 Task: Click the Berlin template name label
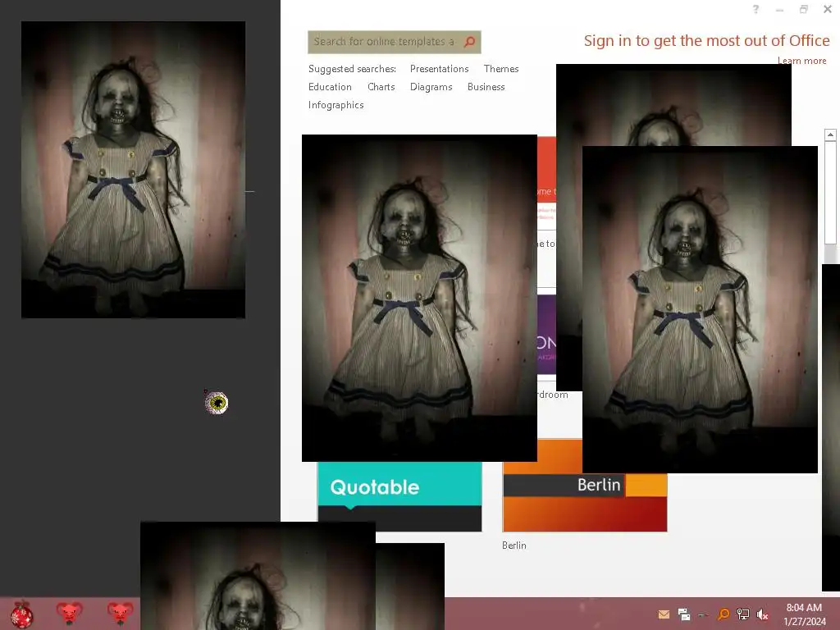tap(514, 546)
